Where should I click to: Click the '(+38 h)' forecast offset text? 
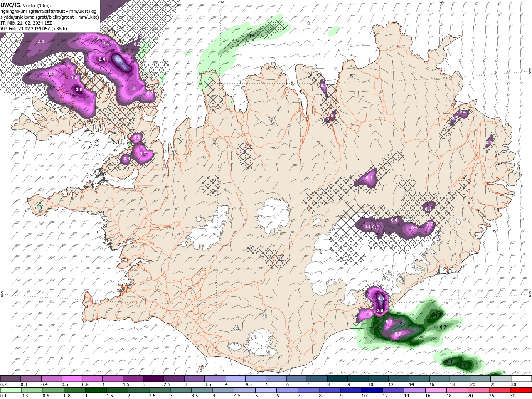click(x=59, y=29)
